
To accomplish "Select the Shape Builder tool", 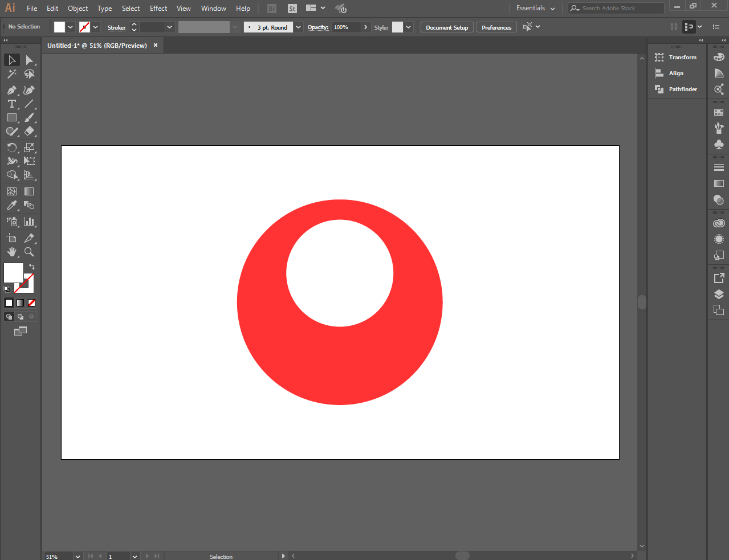I will tap(12, 175).
